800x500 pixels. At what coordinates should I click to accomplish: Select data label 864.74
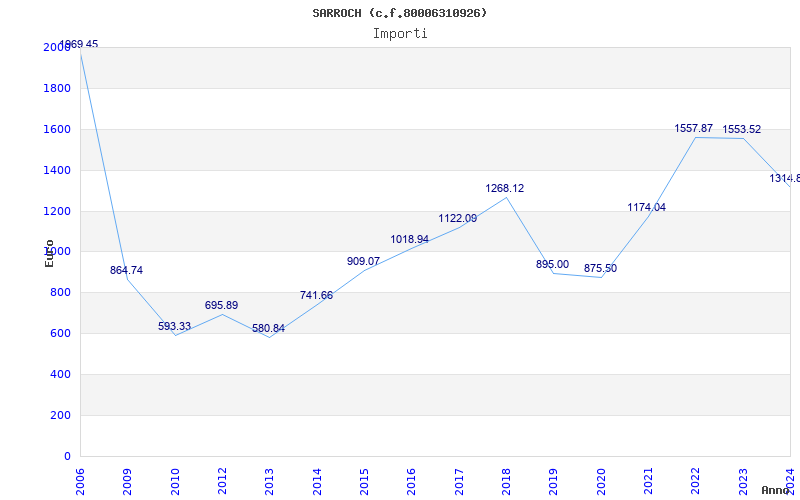pyautogui.click(x=127, y=270)
